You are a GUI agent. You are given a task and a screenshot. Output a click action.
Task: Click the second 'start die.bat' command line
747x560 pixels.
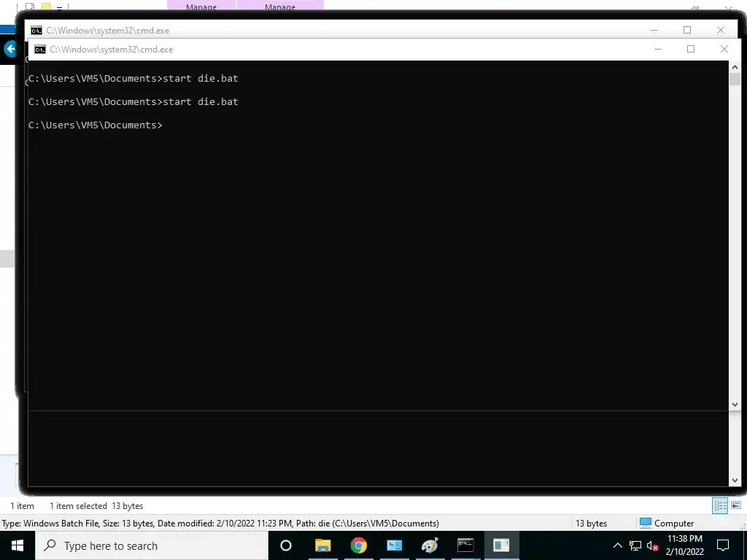pyautogui.click(x=133, y=101)
